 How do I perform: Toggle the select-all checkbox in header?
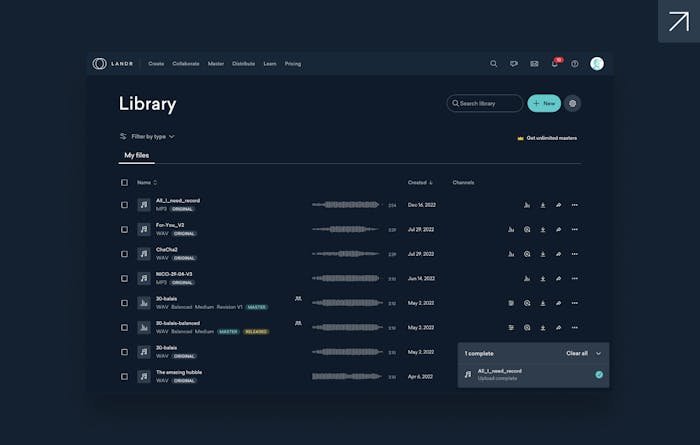coord(124,182)
